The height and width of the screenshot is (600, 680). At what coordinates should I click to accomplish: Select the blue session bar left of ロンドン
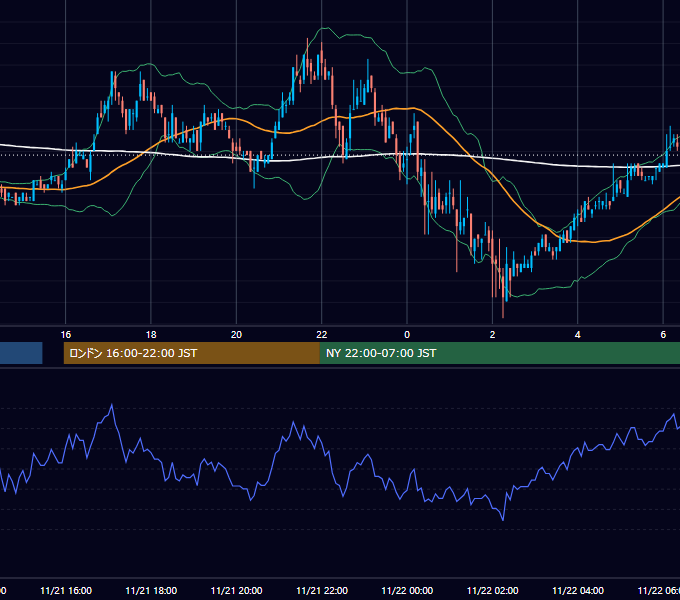pos(21,353)
